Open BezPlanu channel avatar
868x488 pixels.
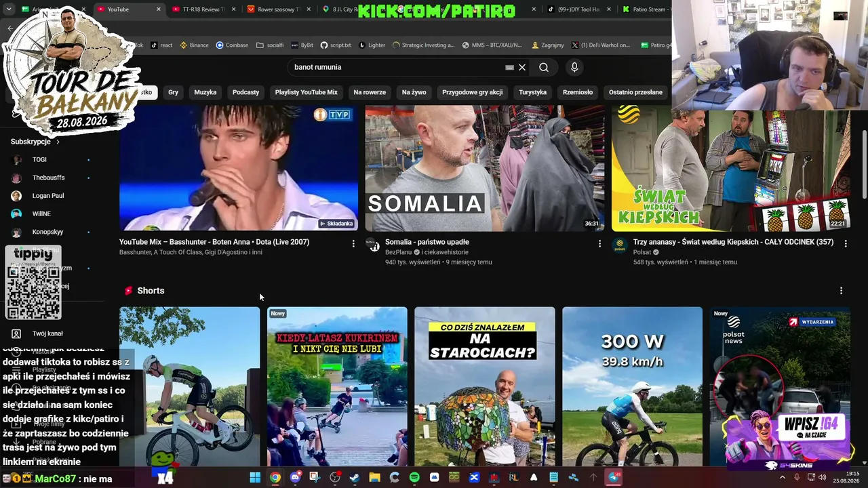point(374,245)
